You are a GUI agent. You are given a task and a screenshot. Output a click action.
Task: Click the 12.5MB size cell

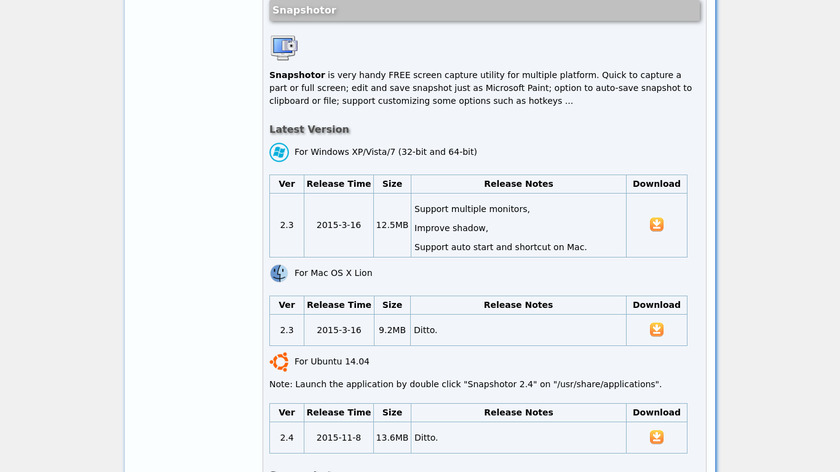392,225
